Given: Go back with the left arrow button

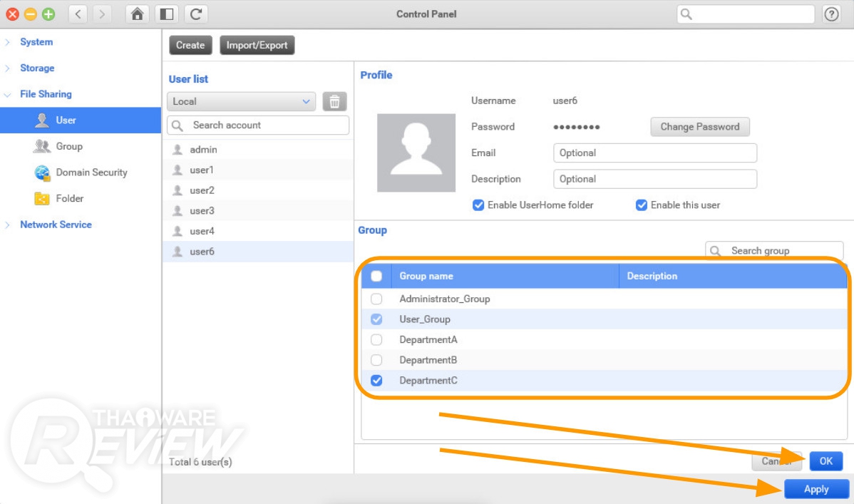Looking at the screenshot, I should pos(78,14).
